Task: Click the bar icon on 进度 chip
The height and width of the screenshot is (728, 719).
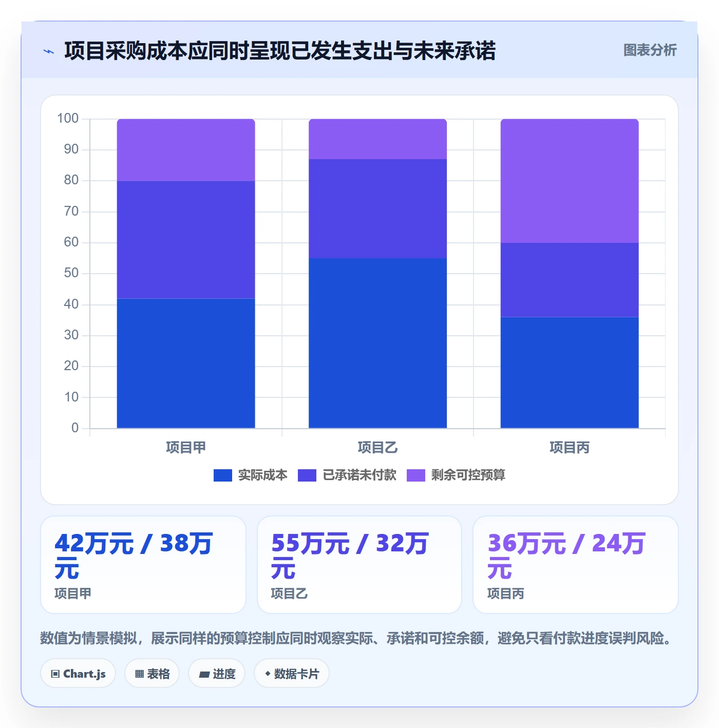Action: [x=204, y=675]
